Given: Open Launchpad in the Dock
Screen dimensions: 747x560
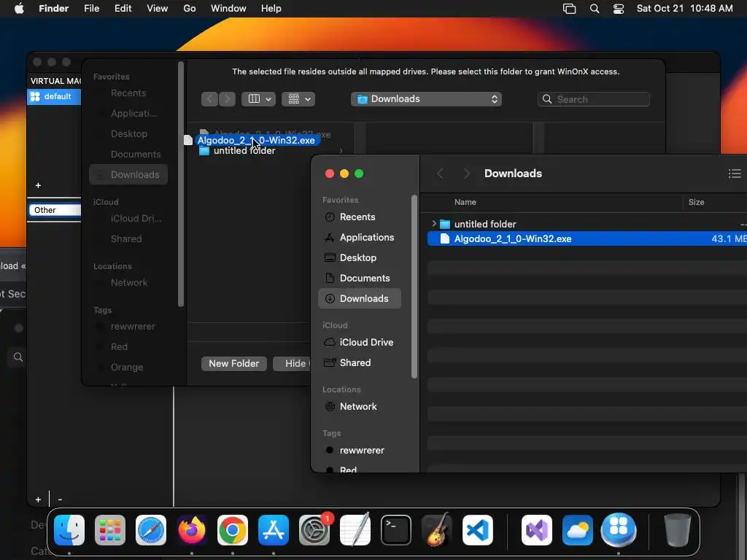Looking at the screenshot, I should (110, 530).
